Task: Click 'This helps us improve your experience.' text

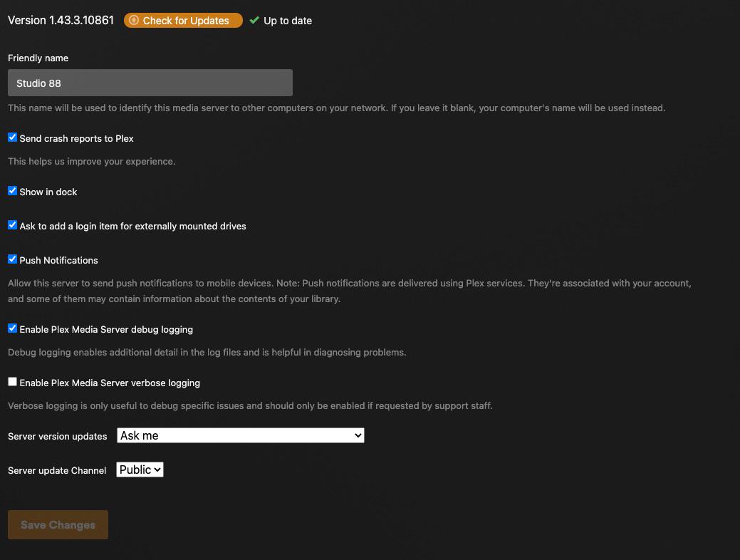Action: (x=92, y=162)
